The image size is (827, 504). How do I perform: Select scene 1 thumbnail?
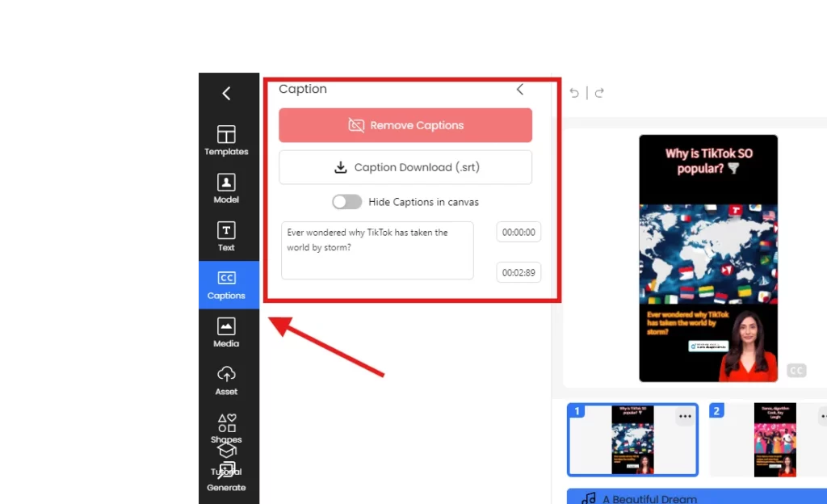(632, 439)
